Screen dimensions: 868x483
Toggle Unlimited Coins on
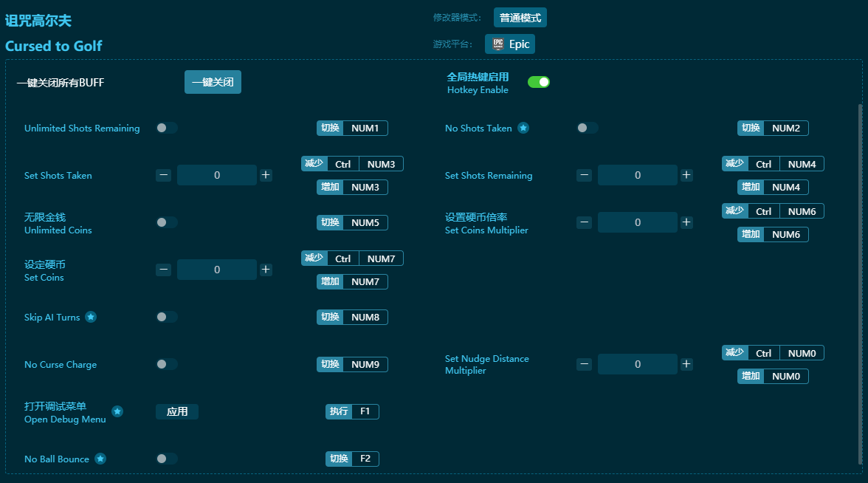(x=167, y=222)
